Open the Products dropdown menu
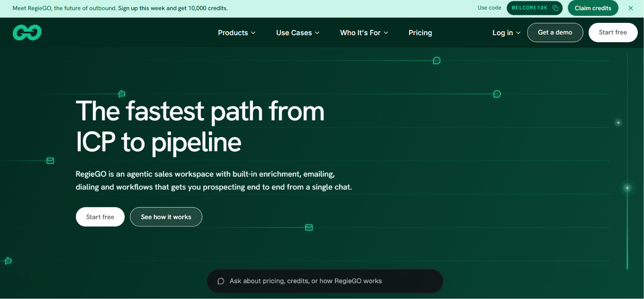The image size is (644, 299). 237,33
